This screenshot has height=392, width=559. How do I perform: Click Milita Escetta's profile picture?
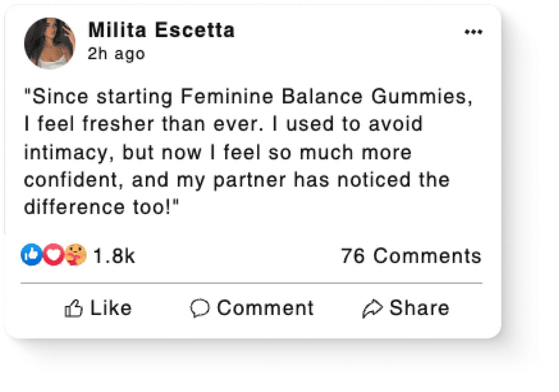point(50,43)
